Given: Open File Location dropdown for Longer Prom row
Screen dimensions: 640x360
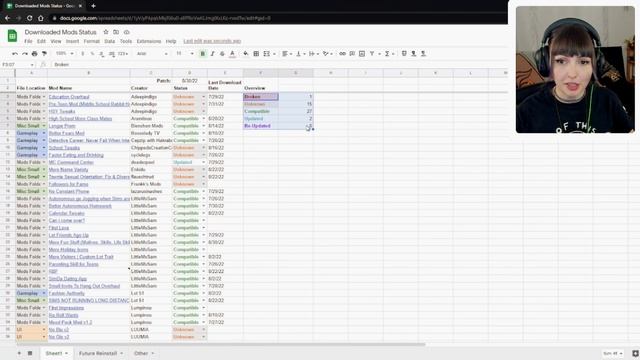Looking at the screenshot, I should tap(44, 126).
